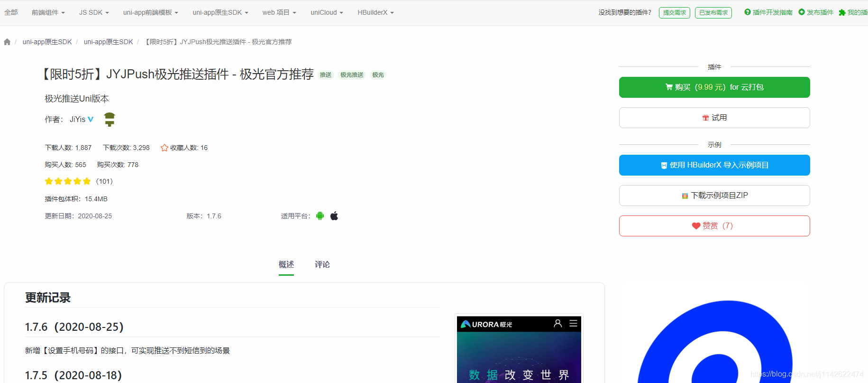This screenshot has width=868, height=383.
Task: Click the author avatar icon next to JiYis
Action: pyautogui.click(x=110, y=119)
